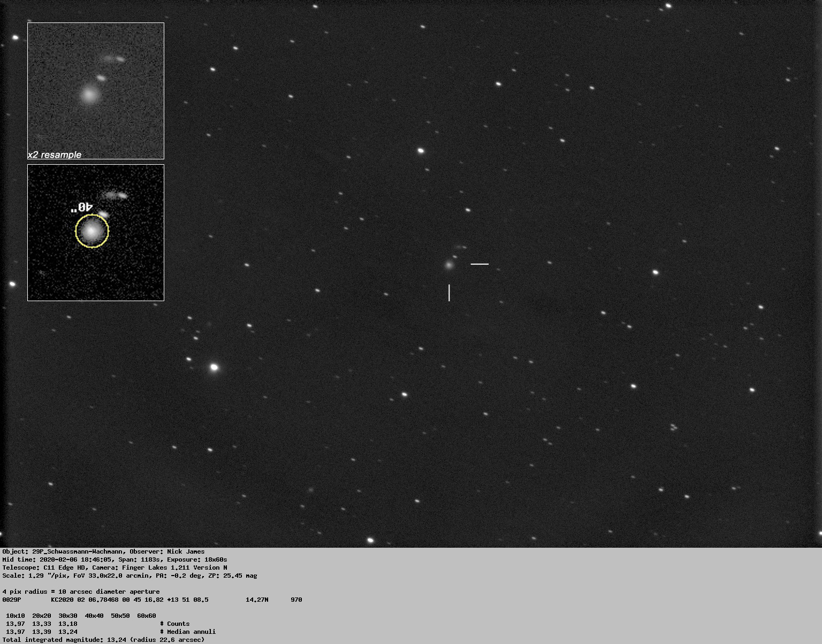Click the '0029P KC2020 02 06.78468' astrometry line
The height and width of the screenshot is (644, 822).
point(153,600)
